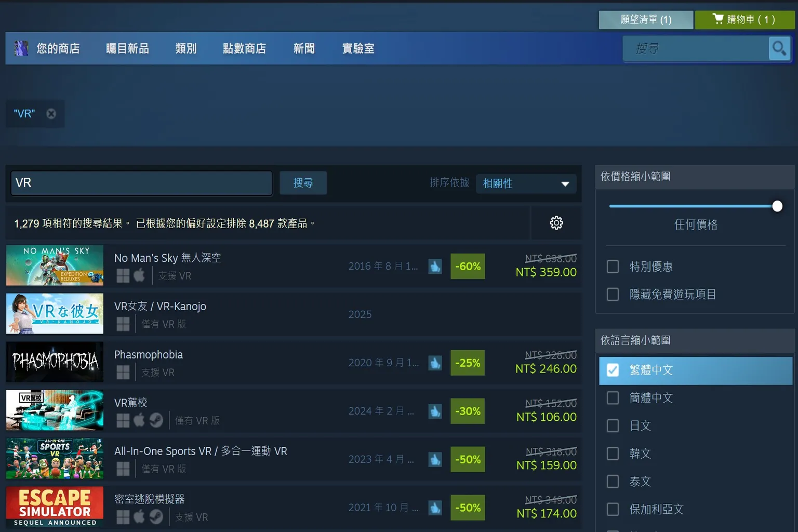Image resolution: width=798 pixels, height=532 pixels.
Task: Click the 搜尋 button beside the VR field
Action: (x=303, y=183)
